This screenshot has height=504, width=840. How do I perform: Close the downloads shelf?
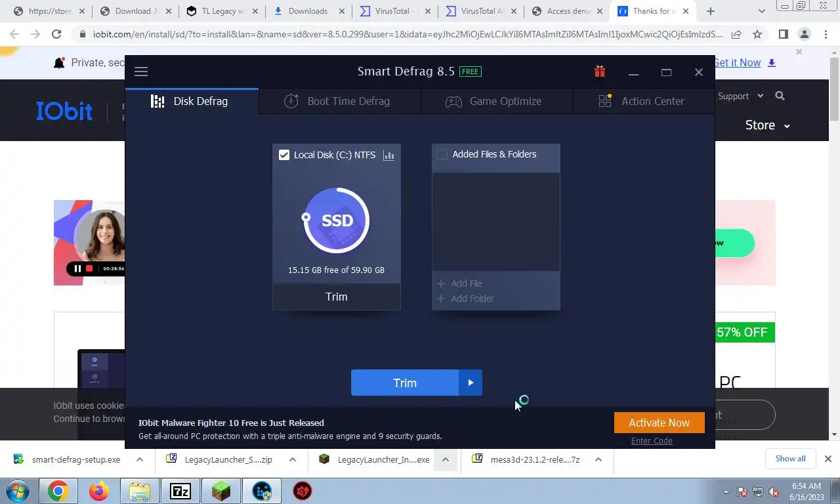pos(828,459)
